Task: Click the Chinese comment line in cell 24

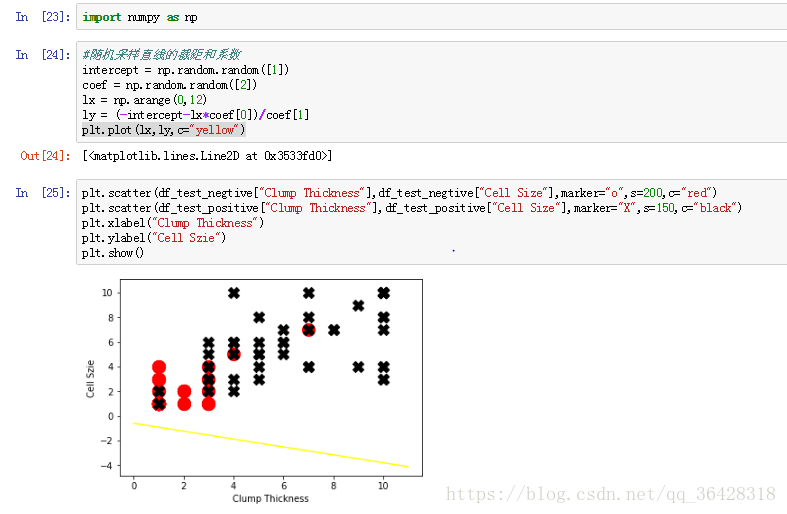Action: (x=161, y=54)
